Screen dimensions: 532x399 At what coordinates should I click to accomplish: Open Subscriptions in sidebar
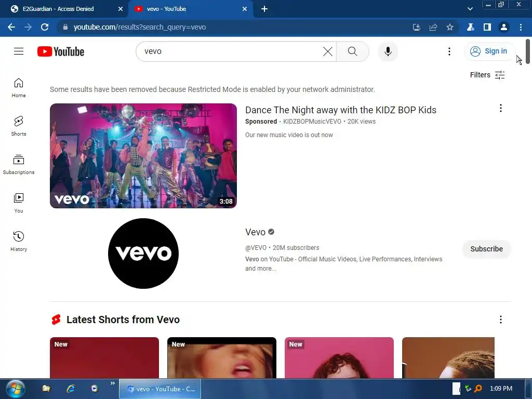click(x=19, y=165)
